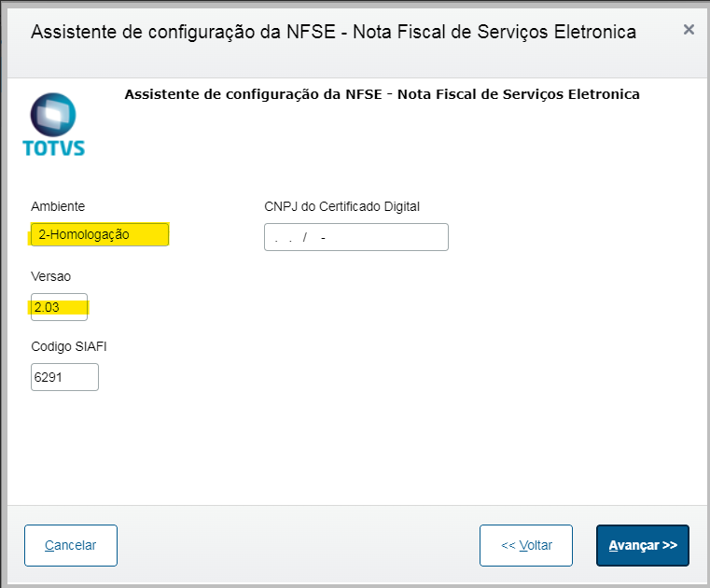Select the Codigo SIAFI field with 6291

coord(64,377)
